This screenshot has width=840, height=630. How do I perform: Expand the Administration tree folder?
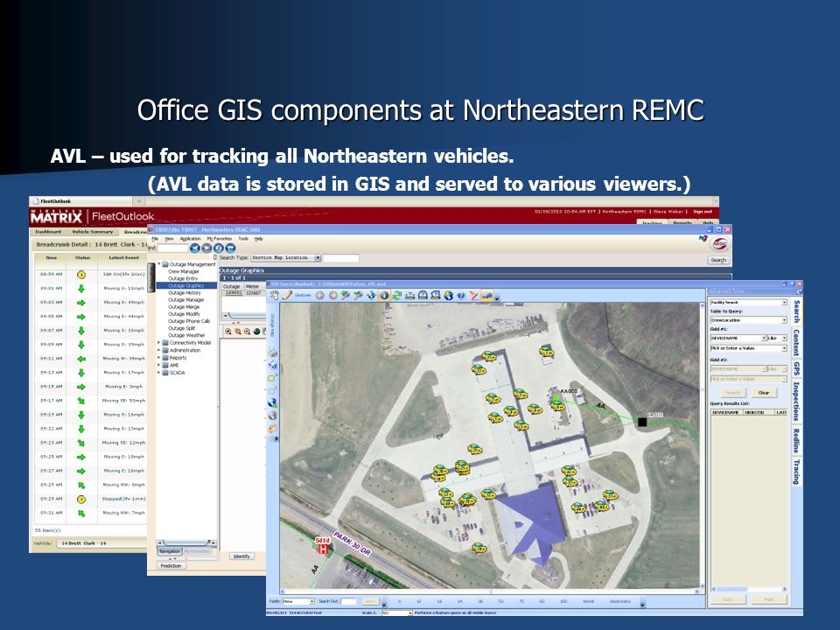click(159, 350)
